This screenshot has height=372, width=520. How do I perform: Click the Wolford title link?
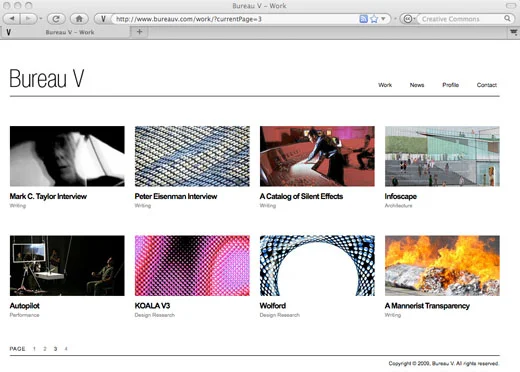click(x=272, y=306)
